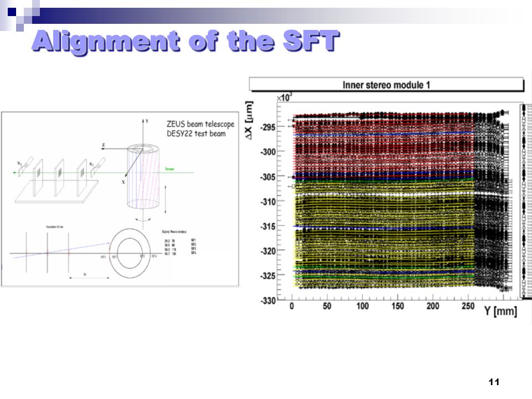Click the Z axis letter in diagram
The image size is (532, 399).
[103, 145]
